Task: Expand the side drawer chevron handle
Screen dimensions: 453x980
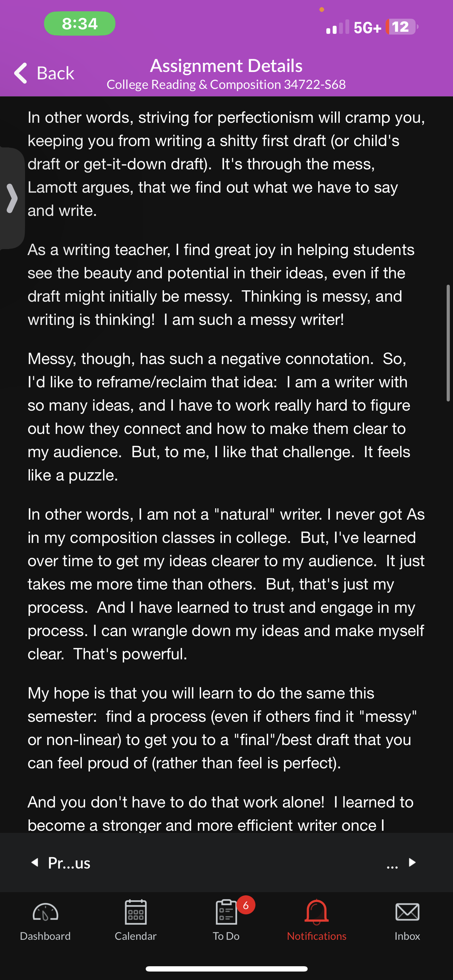Action: [12, 198]
